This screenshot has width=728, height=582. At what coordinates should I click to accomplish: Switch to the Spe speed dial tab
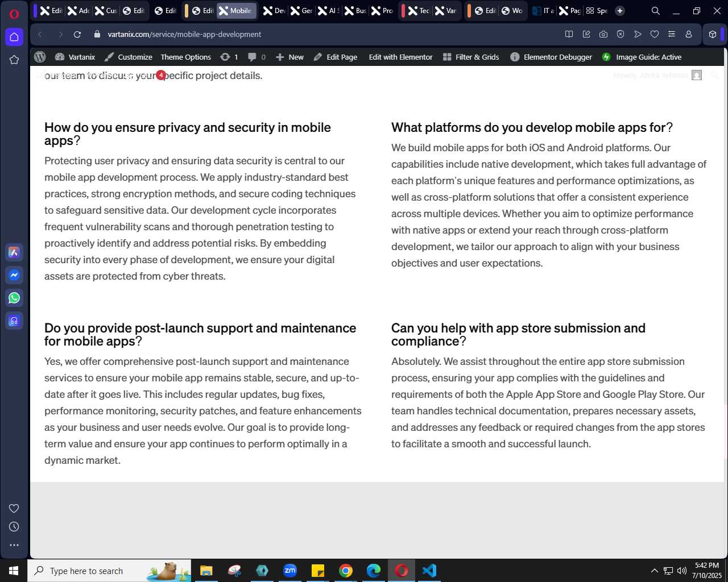pyautogui.click(x=597, y=11)
